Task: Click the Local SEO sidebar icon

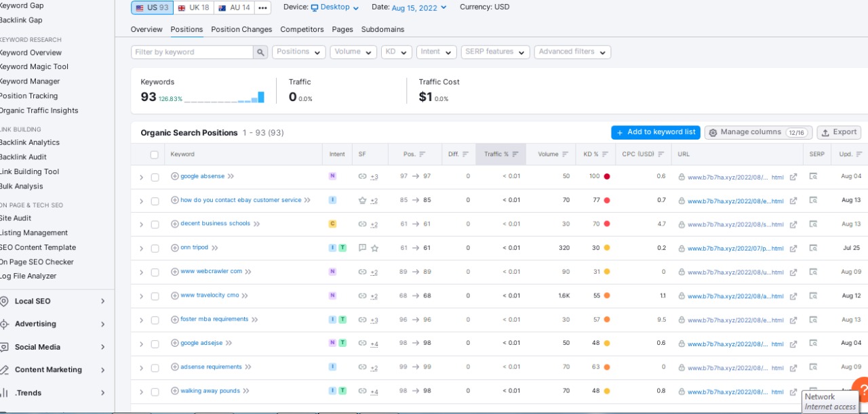Action: point(4,302)
